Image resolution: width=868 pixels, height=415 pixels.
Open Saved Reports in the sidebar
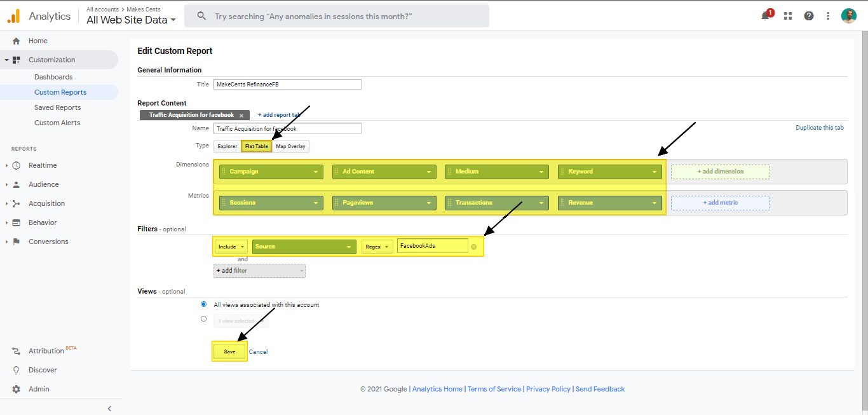pyautogui.click(x=57, y=107)
